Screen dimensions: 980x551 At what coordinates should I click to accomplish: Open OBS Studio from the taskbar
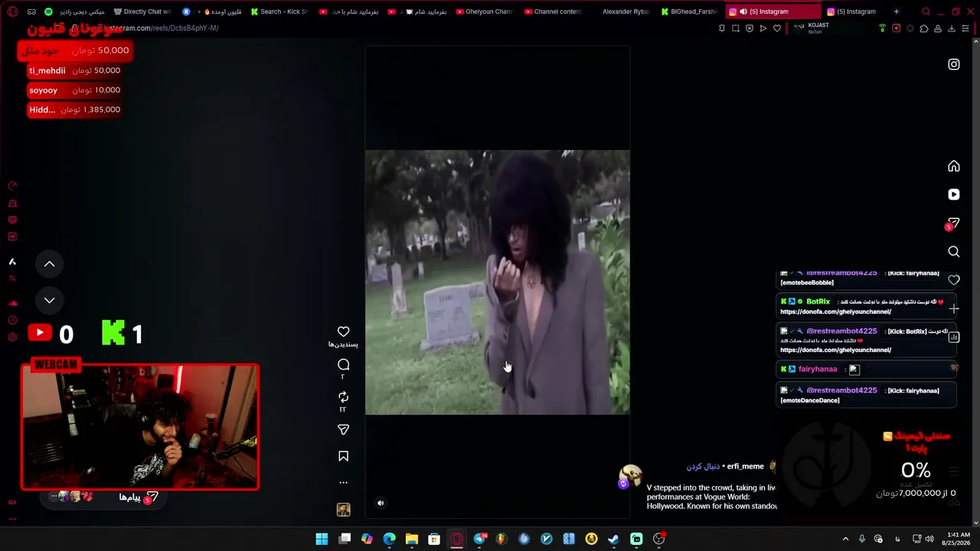(x=658, y=539)
